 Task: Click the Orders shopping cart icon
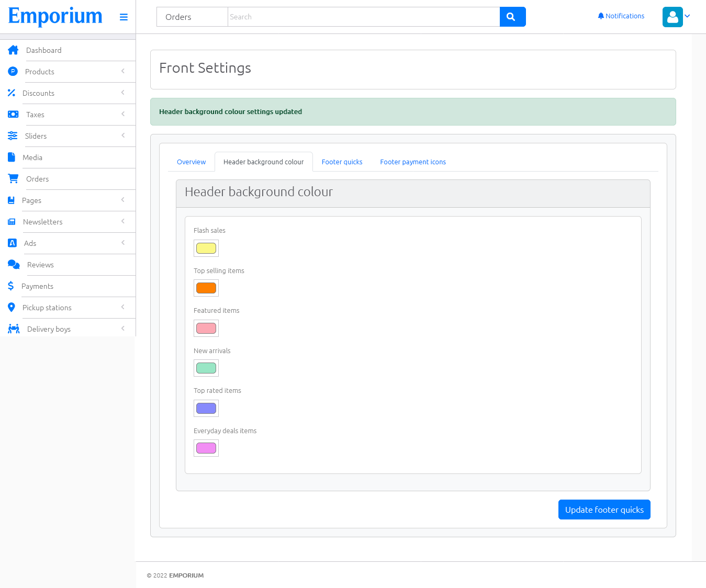pos(13,178)
